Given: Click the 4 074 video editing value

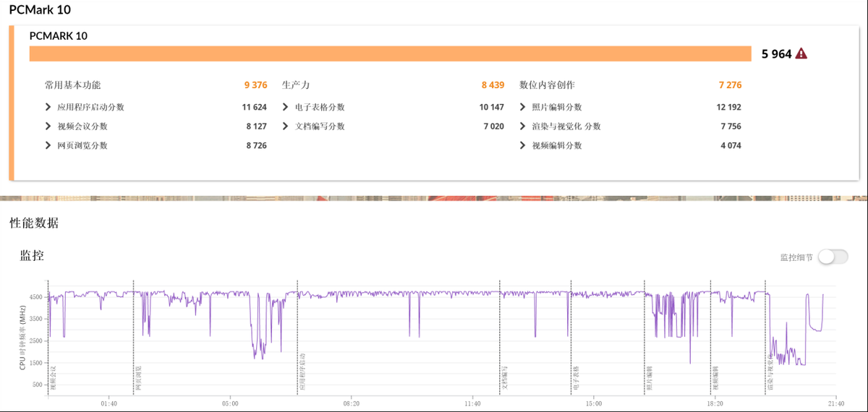Looking at the screenshot, I should coord(731,145).
